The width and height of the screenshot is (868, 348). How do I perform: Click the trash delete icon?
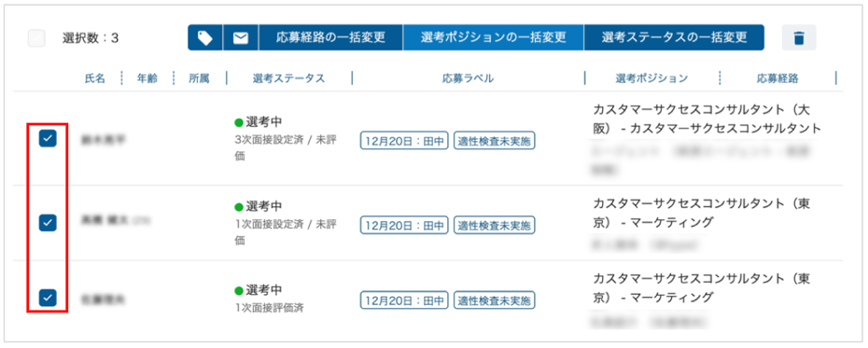(x=799, y=37)
